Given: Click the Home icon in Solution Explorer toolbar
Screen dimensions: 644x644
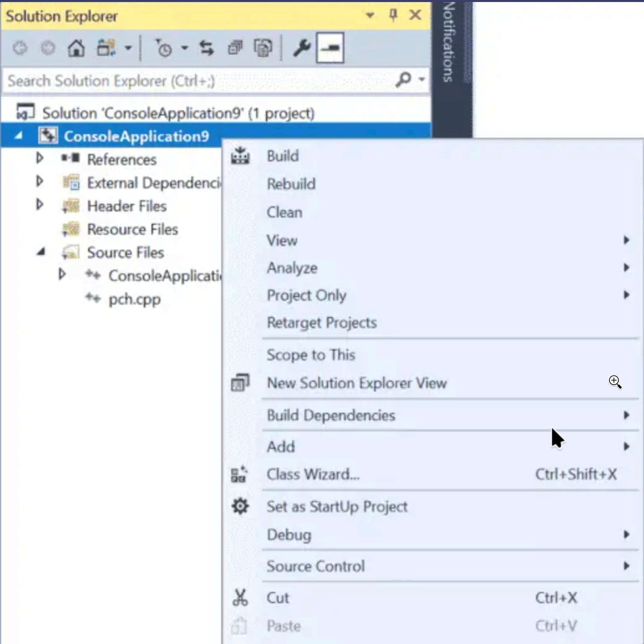Looking at the screenshot, I should [76, 48].
